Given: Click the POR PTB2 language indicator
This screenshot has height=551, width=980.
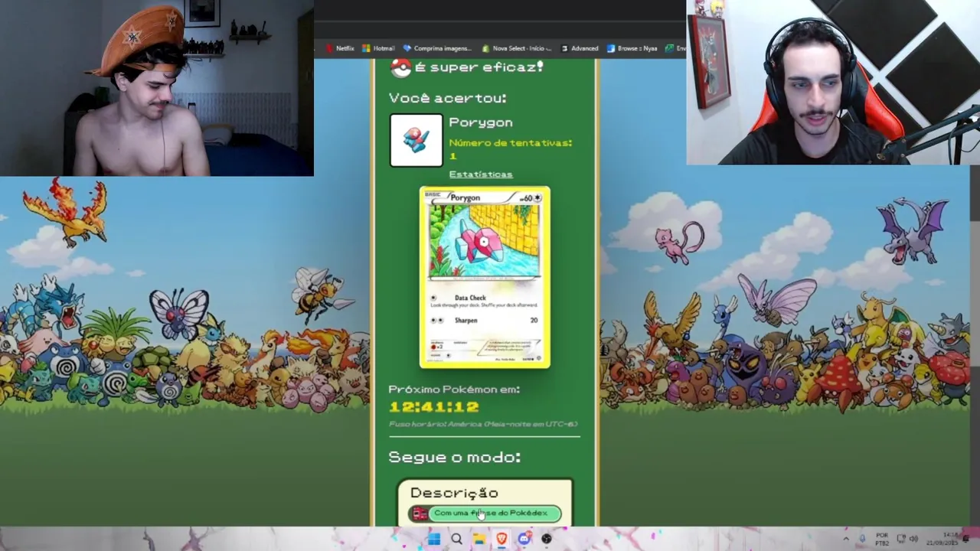Looking at the screenshot, I should pos(882,540).
